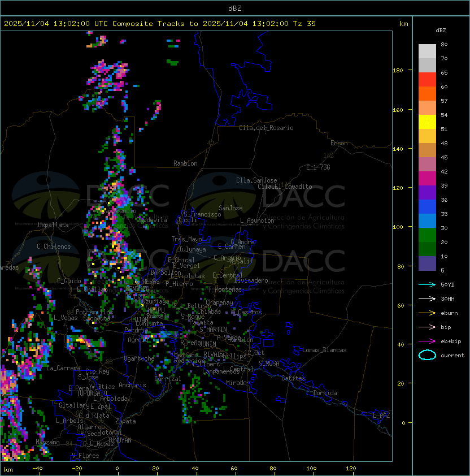Click the La_Carrera place label
The height and width of the screenshot is (476, 470).
click(x=64, y=368)
